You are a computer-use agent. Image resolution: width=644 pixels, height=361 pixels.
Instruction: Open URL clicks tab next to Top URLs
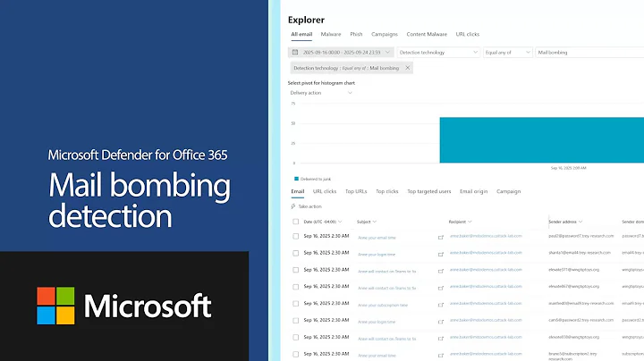pos(325,191)
